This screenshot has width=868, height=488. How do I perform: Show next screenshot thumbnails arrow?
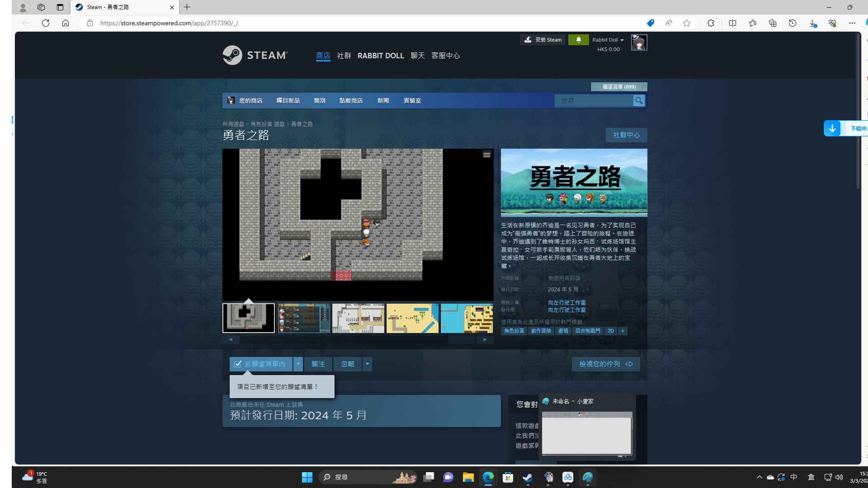click(485, 339)
